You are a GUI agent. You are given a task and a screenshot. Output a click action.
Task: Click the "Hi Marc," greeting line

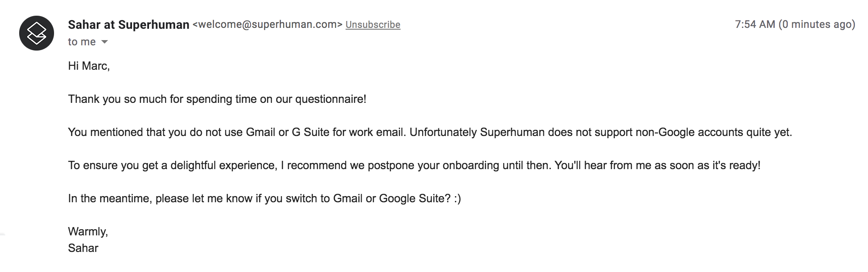[x=89, y=66]
